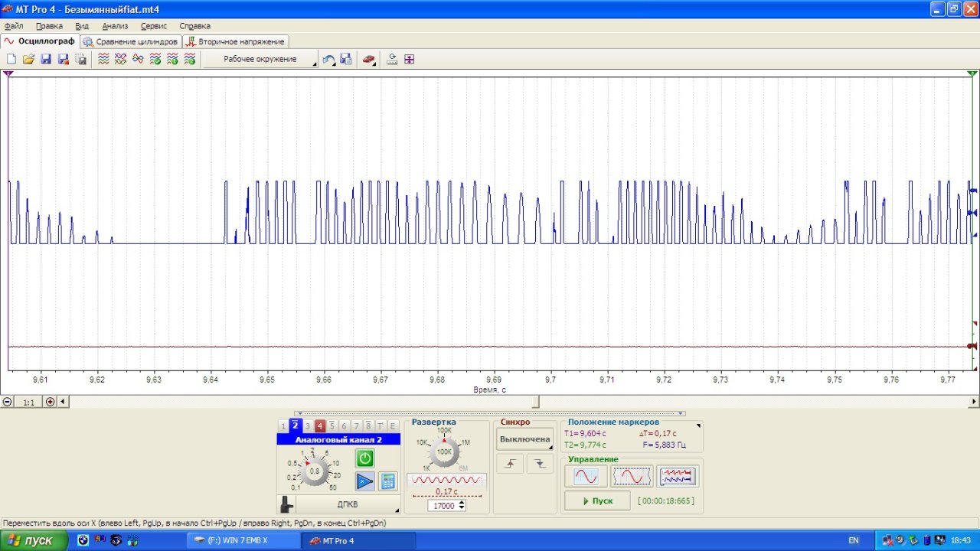This screenshot has width=980, height=551.
Task: Open the Рабочее окружение dropdown
Action: (260, 59)
